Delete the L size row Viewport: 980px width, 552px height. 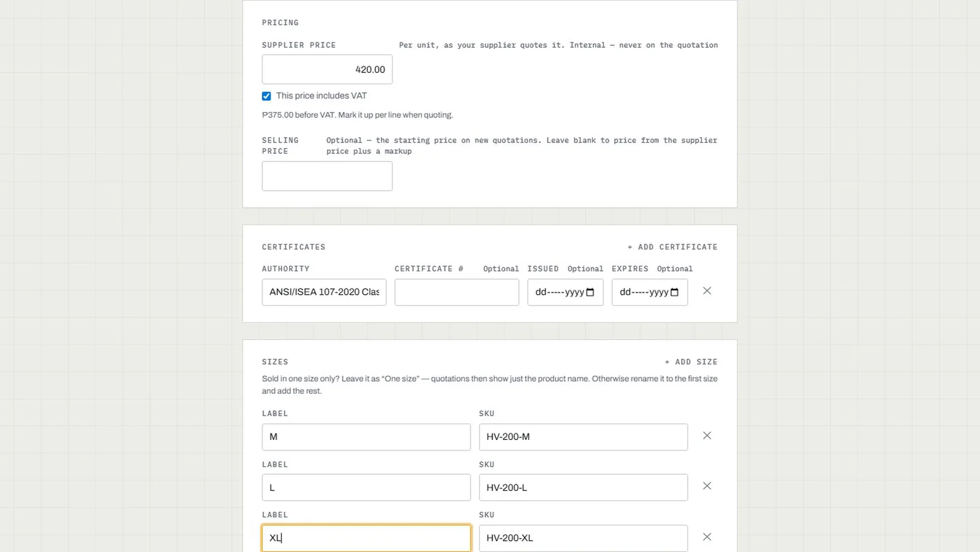[x=707, y=486]
